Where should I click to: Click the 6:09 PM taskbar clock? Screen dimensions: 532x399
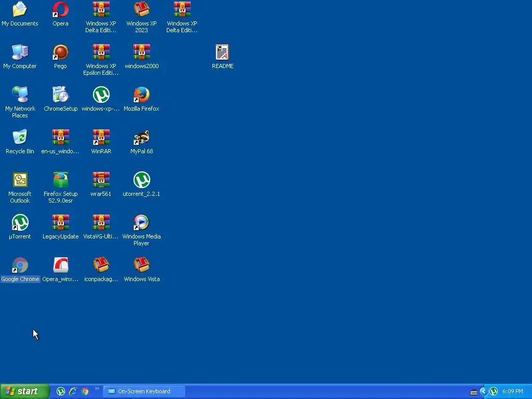point(512,391)
